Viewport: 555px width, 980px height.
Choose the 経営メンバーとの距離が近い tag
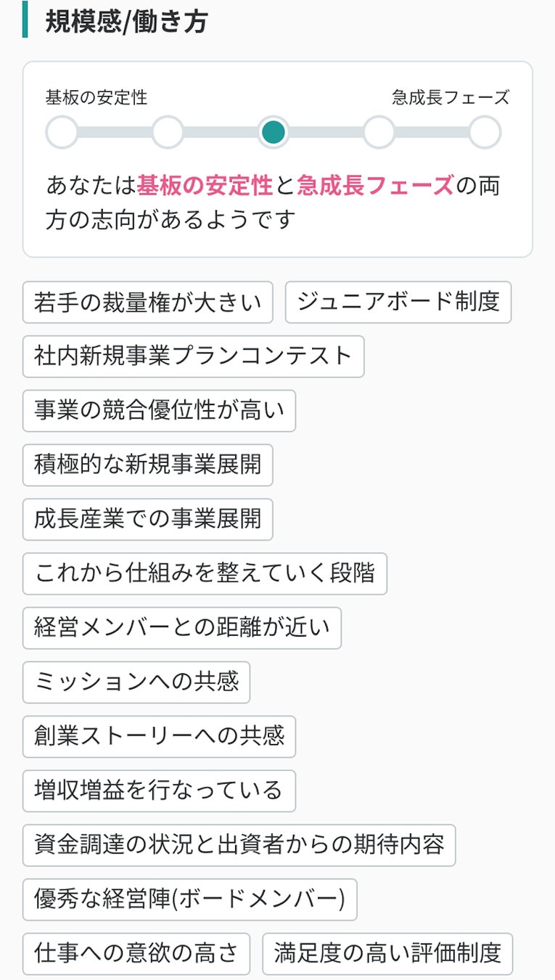click(x=182, y=629)
